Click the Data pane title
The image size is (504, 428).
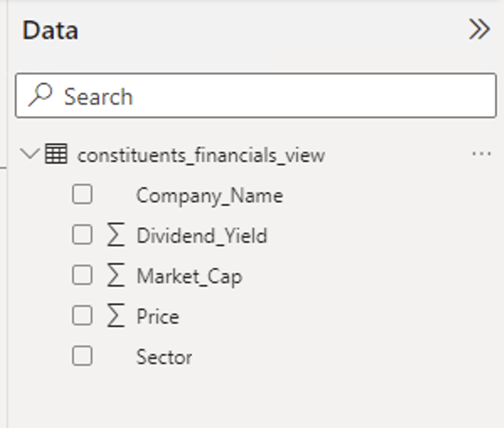50,30
